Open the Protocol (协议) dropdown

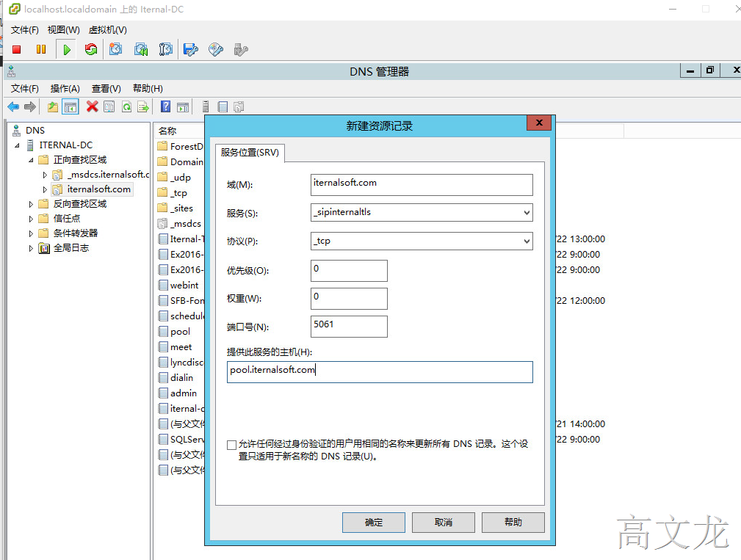coord(527,241)
